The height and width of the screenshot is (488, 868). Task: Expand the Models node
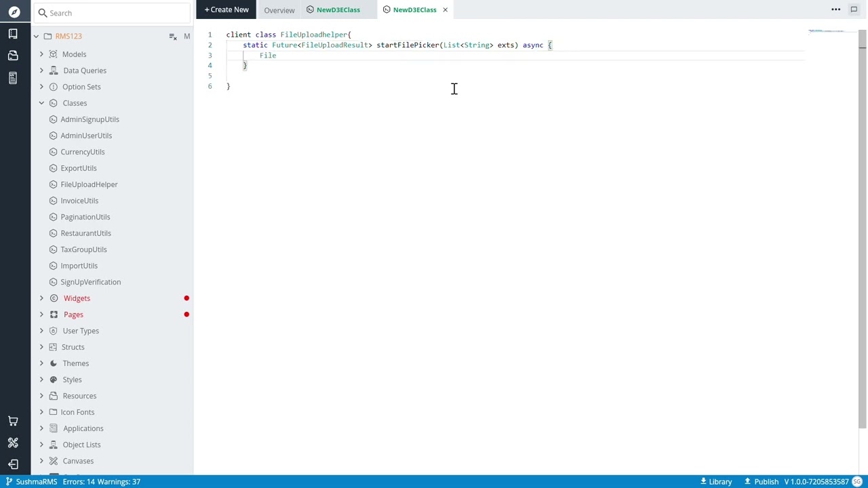(x=41, y=54)
